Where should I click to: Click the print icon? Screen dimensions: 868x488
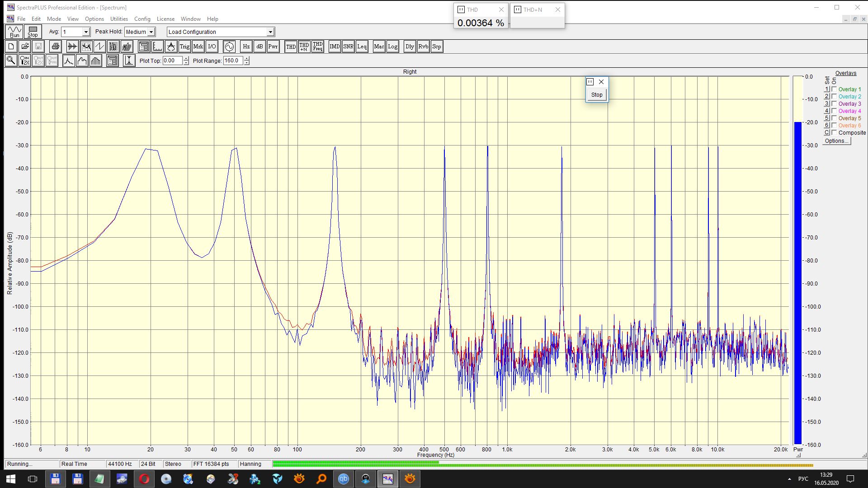[x=56, y=47]
